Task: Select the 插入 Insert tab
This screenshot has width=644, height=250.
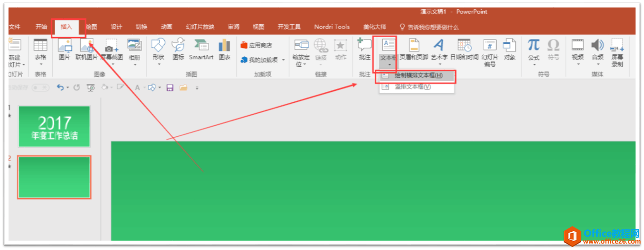Action: pos(66,27)
